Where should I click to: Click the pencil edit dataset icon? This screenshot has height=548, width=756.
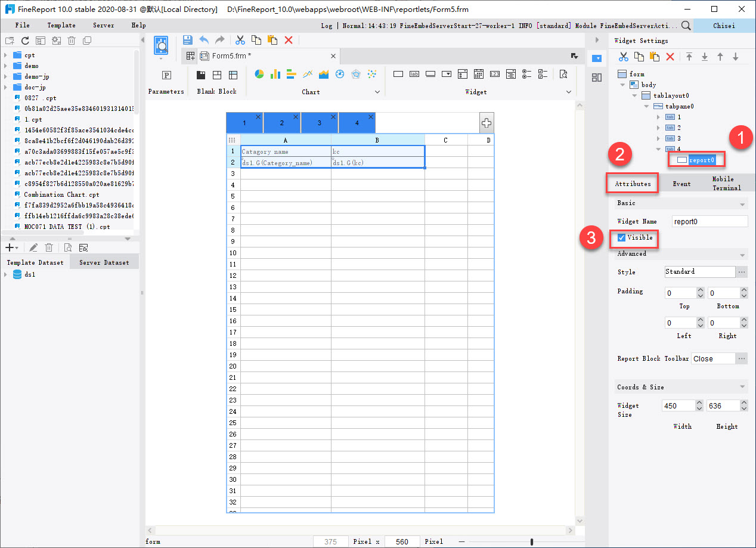coord(33,247)
